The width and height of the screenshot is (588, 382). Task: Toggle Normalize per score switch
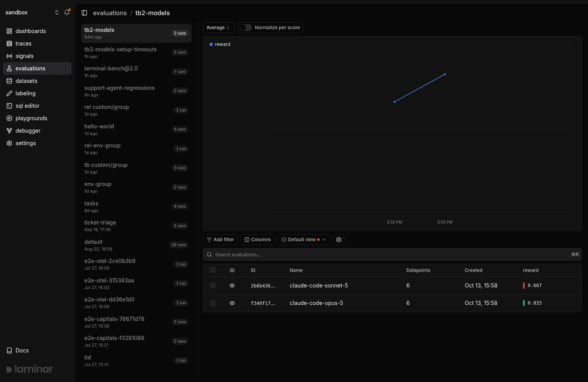[x=246, y=28]
